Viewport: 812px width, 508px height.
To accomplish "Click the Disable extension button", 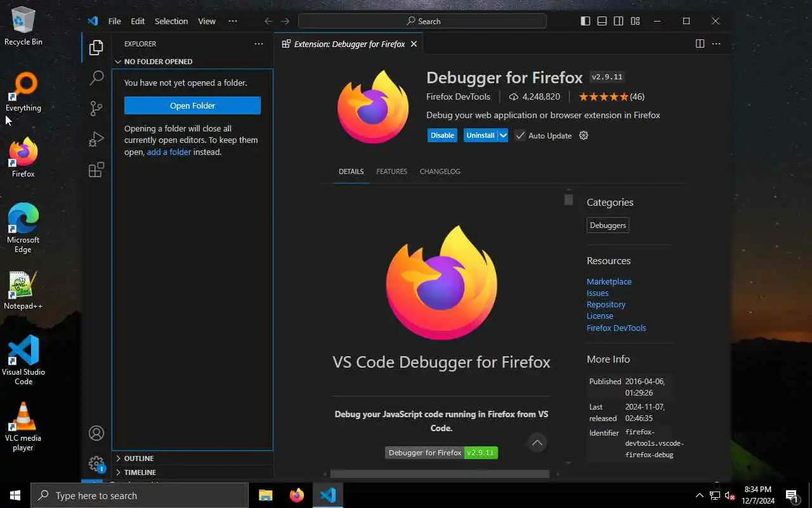I will coord(442,135).
